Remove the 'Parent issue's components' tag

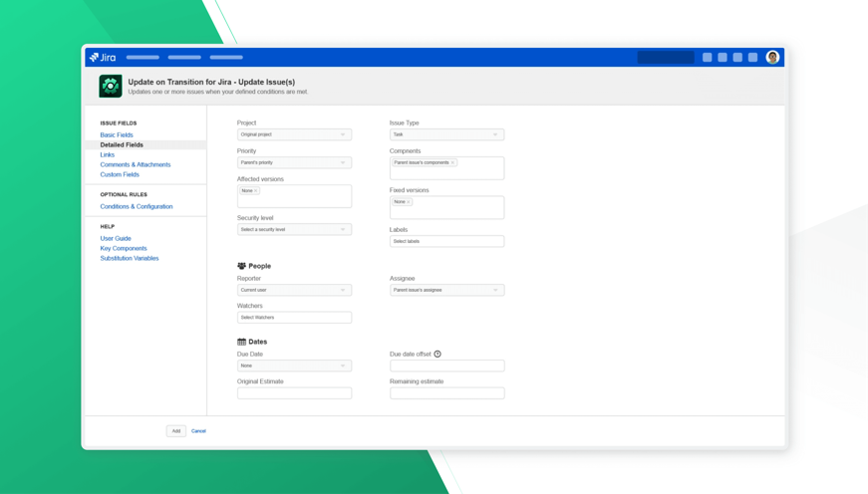[452, 162]
